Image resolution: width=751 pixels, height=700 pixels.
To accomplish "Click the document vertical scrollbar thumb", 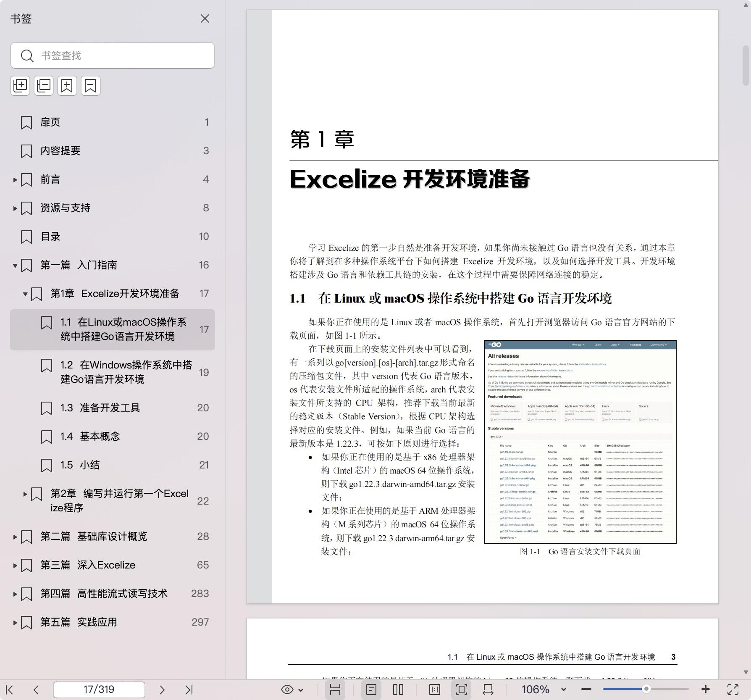I will pos(746,65).
